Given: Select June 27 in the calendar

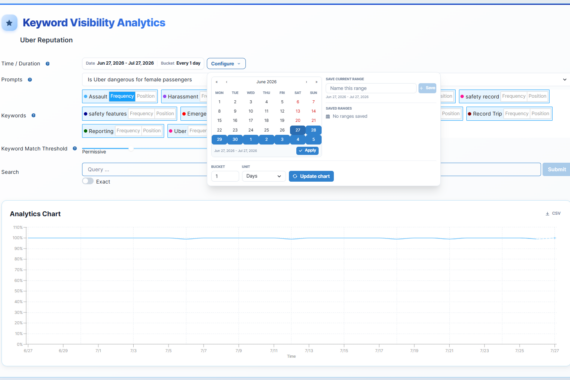Looking at the screenshot, I should tap(298, 130).
